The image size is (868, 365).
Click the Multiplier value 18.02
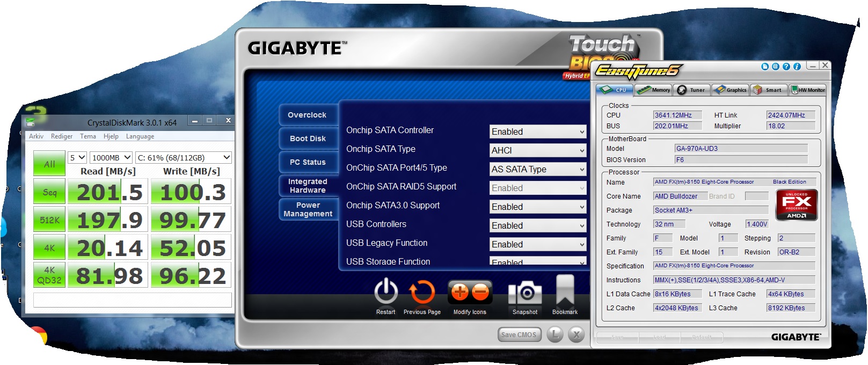pos(791,126)
